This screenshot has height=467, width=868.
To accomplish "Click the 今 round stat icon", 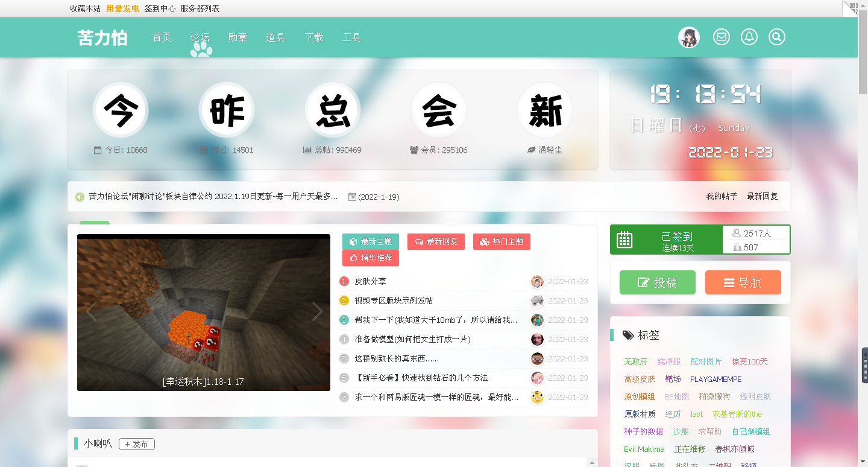I will (x=121, y=110).
